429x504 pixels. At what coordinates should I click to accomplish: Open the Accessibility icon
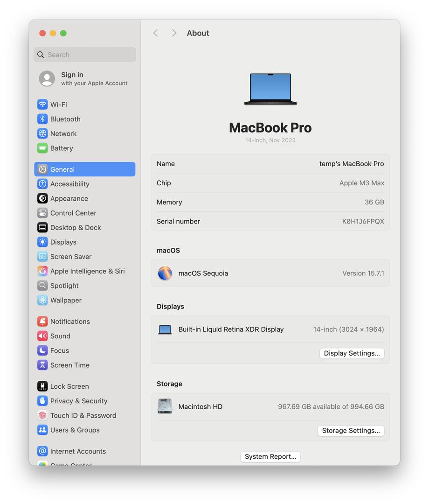tap(42, 184)
